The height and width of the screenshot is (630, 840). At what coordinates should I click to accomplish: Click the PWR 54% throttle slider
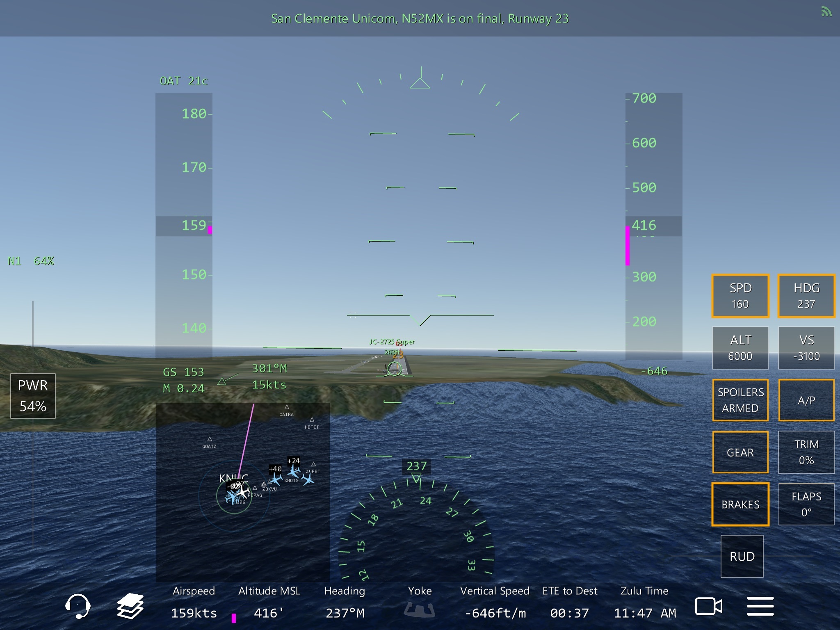(x=33, y=396)
